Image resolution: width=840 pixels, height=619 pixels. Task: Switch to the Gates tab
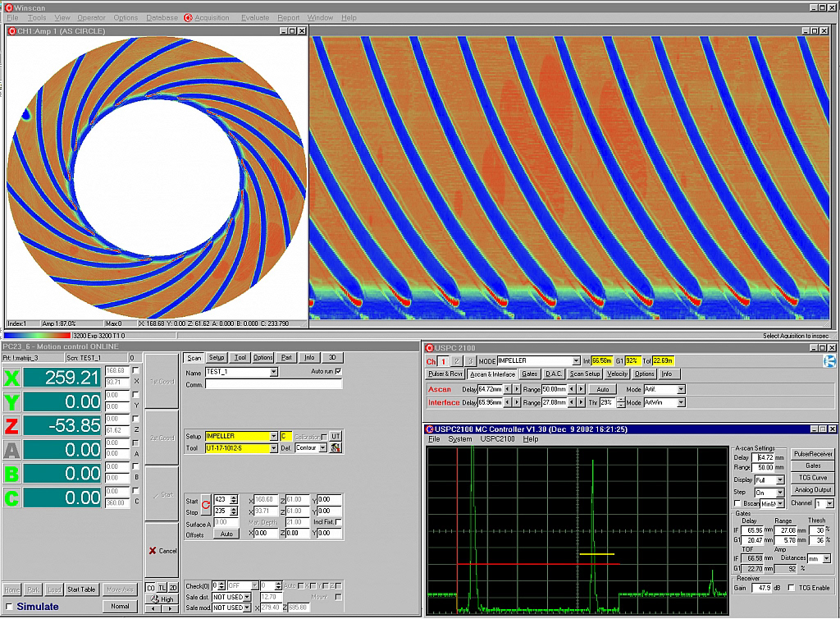click(529, 374)
